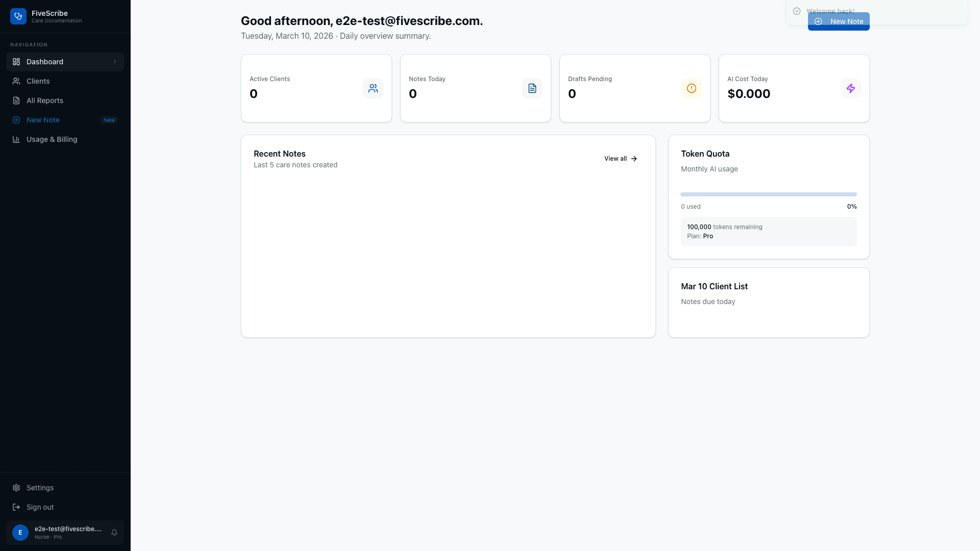Toggle notifications with the bell icon
The height and width of the screenshot is (551, 980).
point(114,532)
